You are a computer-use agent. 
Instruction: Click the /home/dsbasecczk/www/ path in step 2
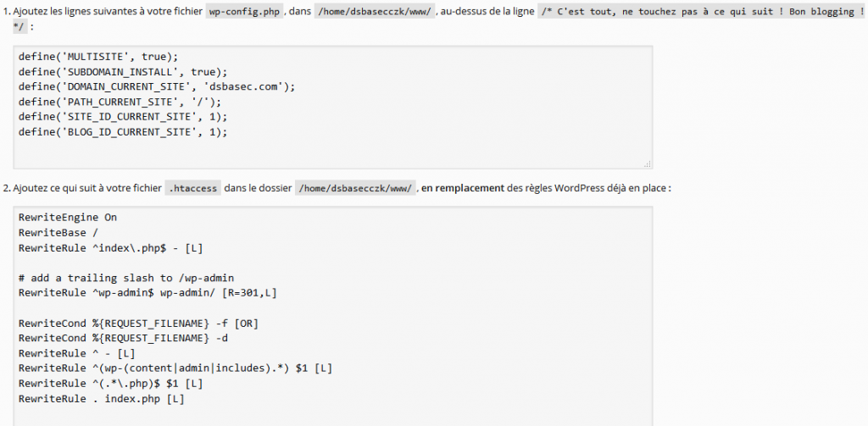[355, 188]
